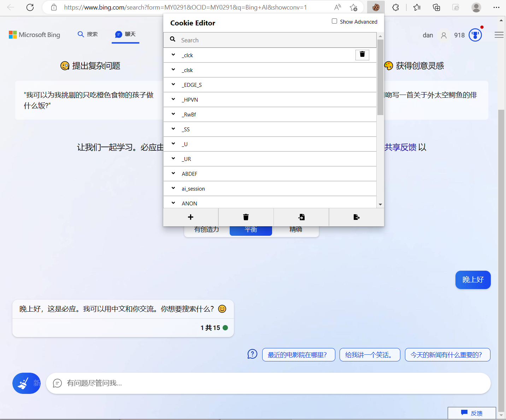Expand the ABDEF cookie entry
The image size is (506, 420).
point(173,173)
